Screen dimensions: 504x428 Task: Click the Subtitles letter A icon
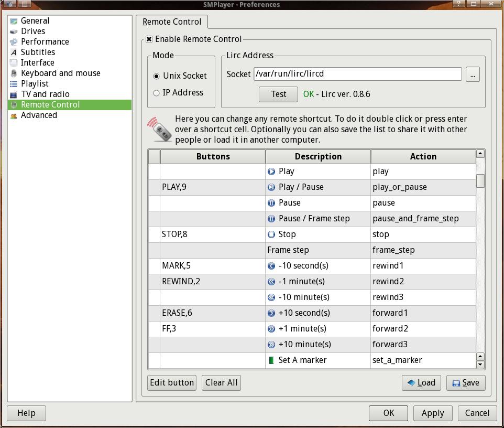(14, 52)
